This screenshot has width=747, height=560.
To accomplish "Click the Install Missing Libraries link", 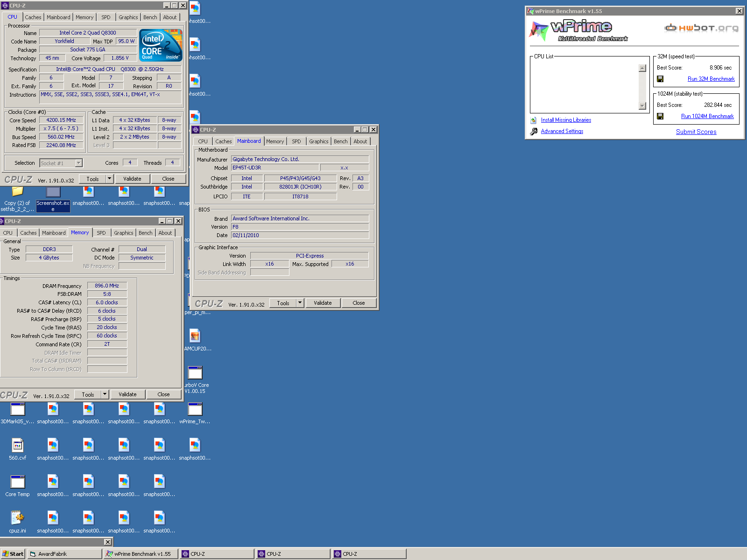I will (566, 120).
